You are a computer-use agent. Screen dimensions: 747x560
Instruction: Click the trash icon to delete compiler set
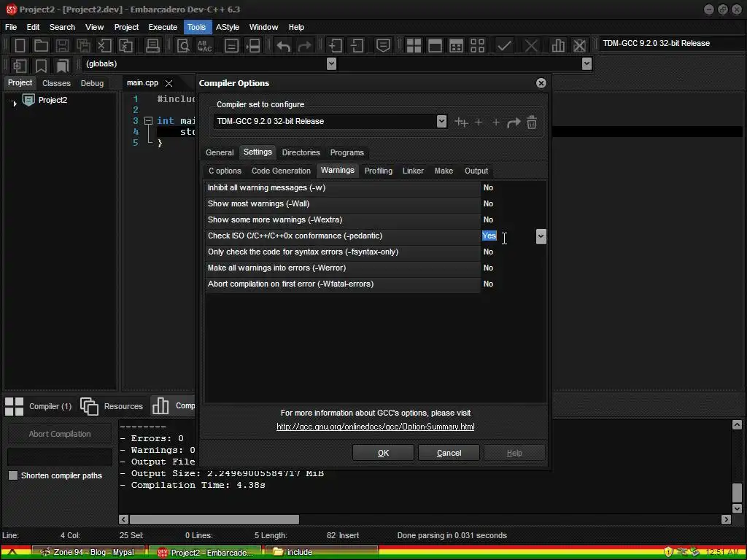click(x=532, y=122)
